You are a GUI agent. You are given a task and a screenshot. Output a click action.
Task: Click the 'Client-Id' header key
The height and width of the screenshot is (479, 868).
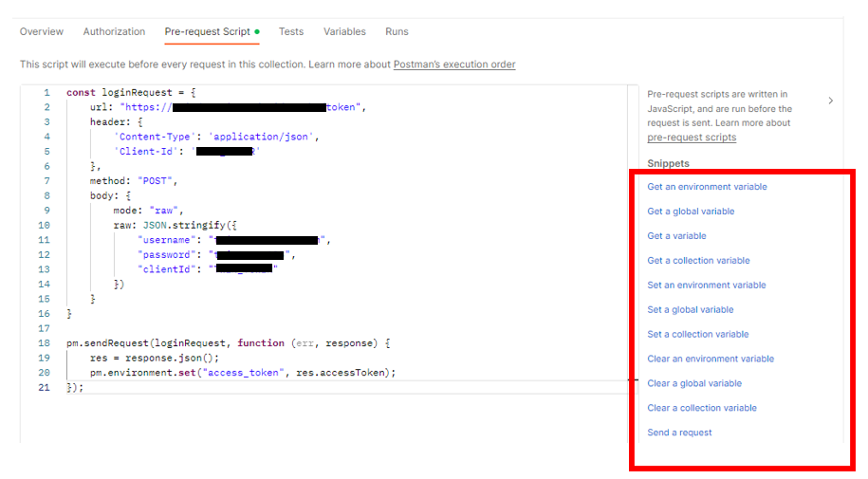146,152
